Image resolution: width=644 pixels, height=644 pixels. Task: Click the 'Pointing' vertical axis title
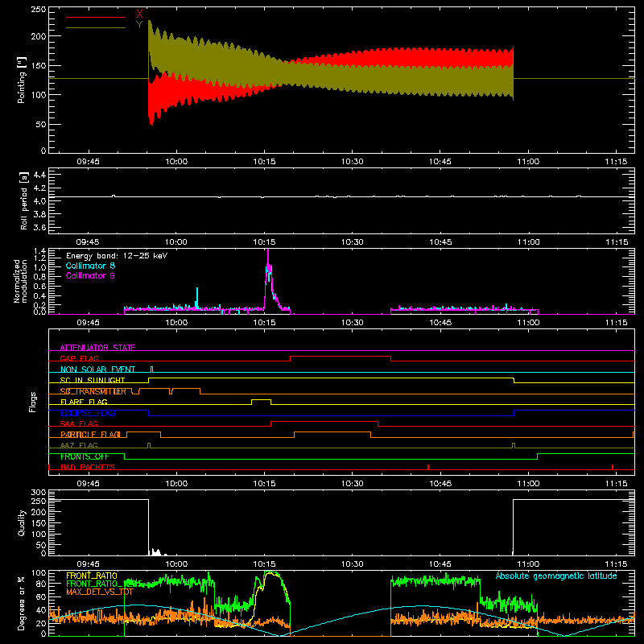pyautogui.click(x=22, y=81)
